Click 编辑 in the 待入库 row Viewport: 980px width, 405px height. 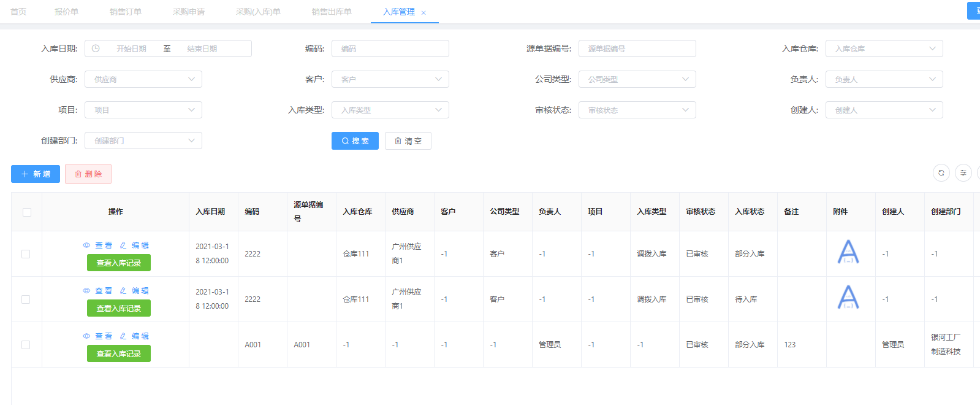pos(134,290)
